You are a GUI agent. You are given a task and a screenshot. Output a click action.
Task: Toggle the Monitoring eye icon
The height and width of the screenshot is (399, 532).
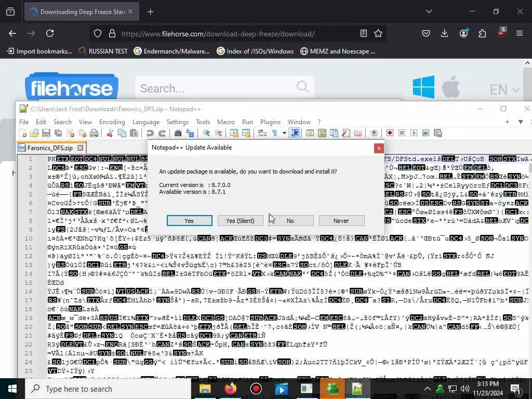374,133
